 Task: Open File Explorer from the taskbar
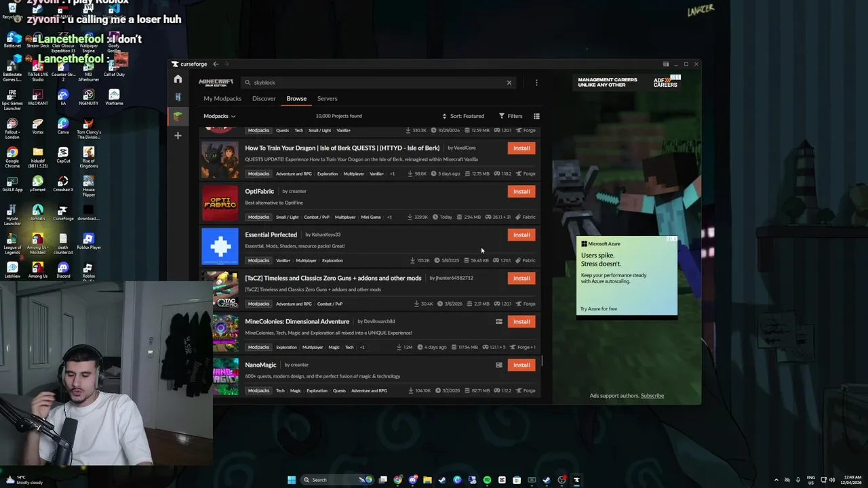pos(427,480)
